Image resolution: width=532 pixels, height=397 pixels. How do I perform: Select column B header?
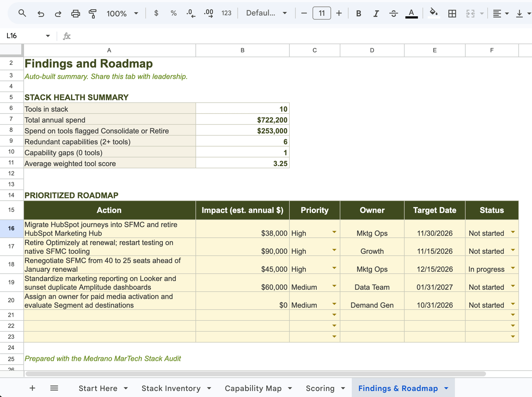click(243, 50)
